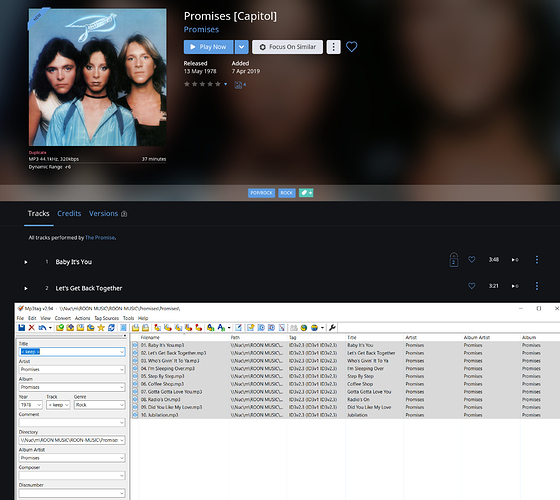Click the blue A Actions icon in Mp3tag
Image resolution: width=560 pixels, height=500 pixels.
(211, 328)
